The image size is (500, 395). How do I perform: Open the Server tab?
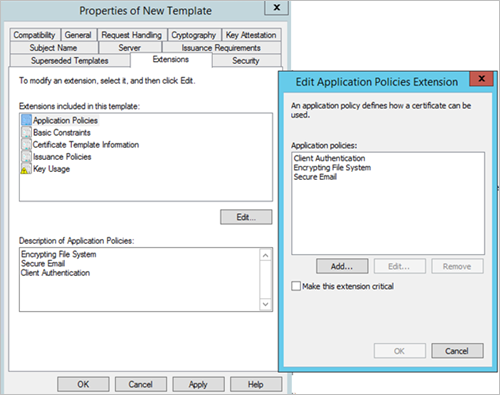[130, 48]
